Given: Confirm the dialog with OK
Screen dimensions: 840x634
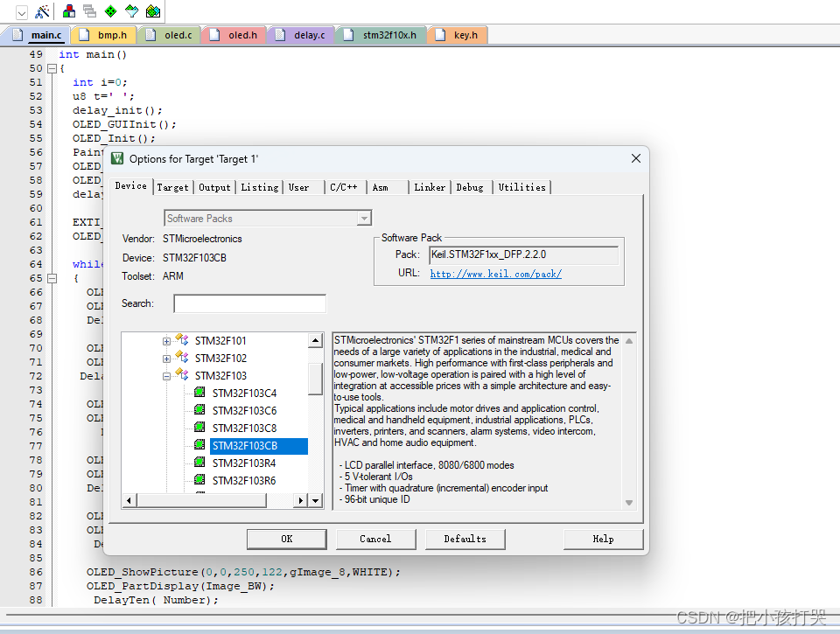Looking at the screenshot, I should (x=287, y=540).
